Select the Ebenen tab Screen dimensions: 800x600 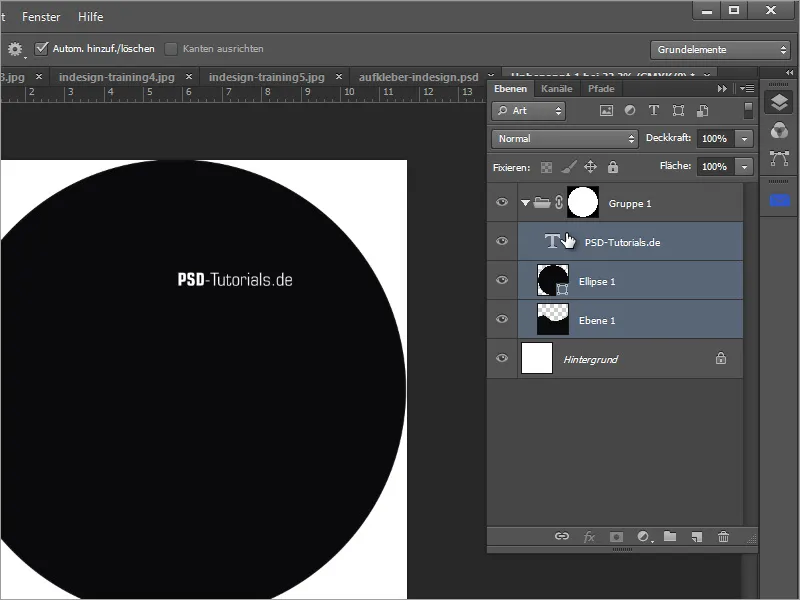(510, 89)
